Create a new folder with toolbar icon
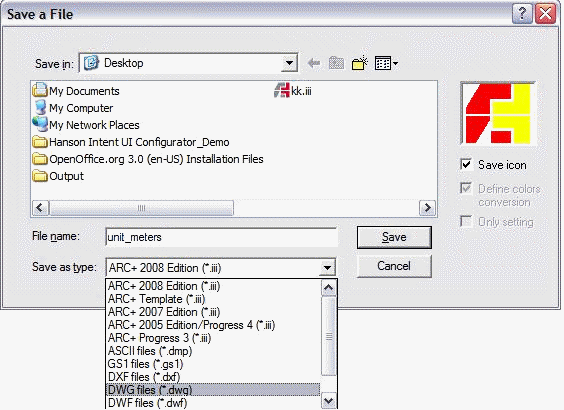Image resolution: width=564 pixels, height=410 pixels. click(360, 63)
